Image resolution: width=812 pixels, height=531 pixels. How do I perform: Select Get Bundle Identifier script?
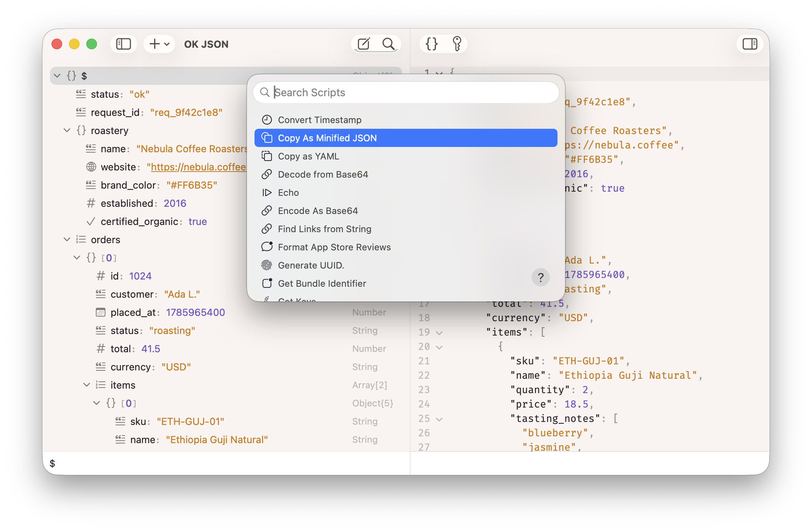(406, 283)
